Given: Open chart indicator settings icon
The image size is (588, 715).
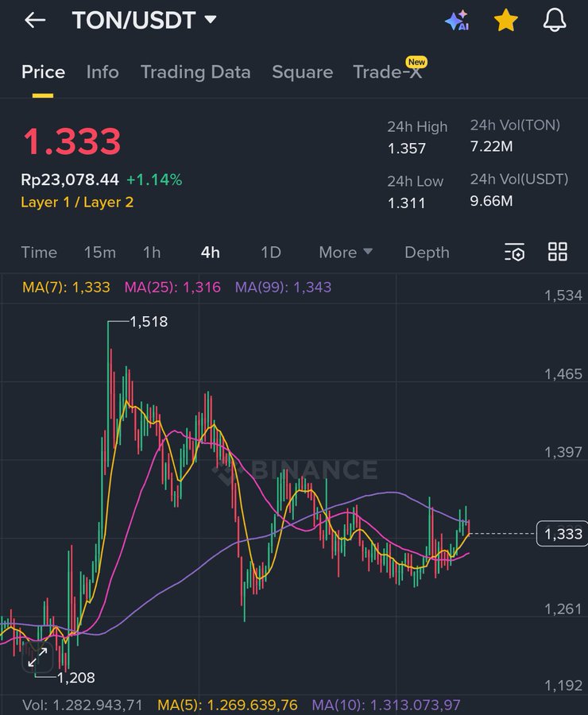Looking at the screenshot, I should click(515, 252).
